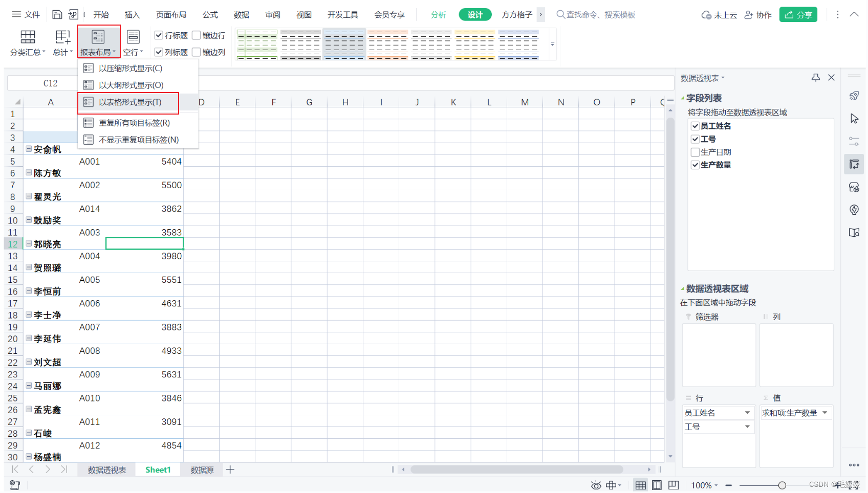The image size is (868, 493).
Task: Open the 数据透视表 pane title dropdown
Action: point(723,78)
